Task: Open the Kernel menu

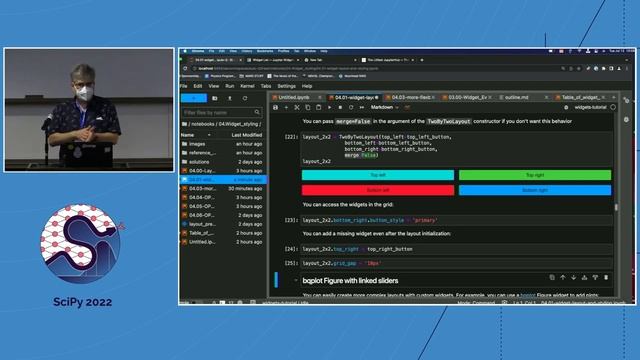Action: click(x=247, y=86)
